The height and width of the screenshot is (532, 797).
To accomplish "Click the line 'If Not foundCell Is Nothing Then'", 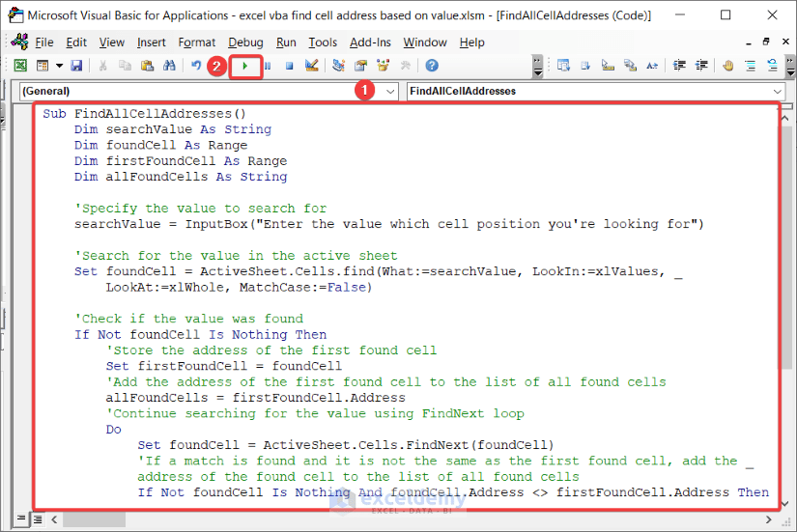I will click(x=200, y=334).
